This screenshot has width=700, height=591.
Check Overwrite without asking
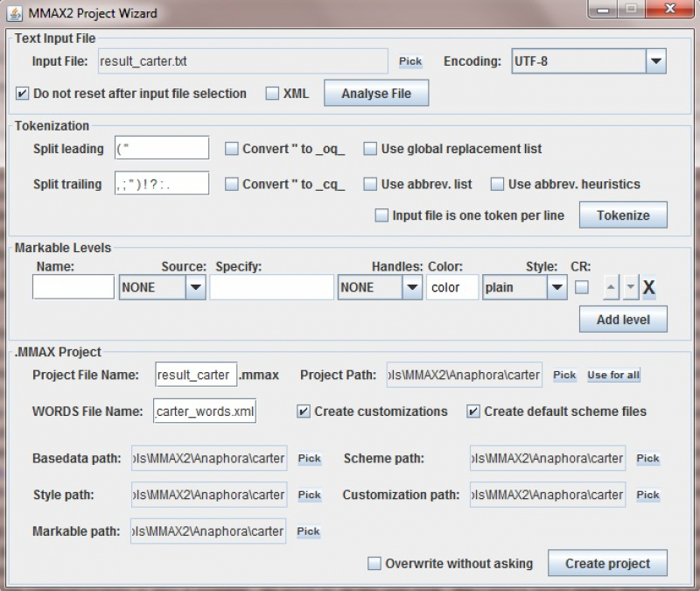pyautogui.click(x=374, y=563)
